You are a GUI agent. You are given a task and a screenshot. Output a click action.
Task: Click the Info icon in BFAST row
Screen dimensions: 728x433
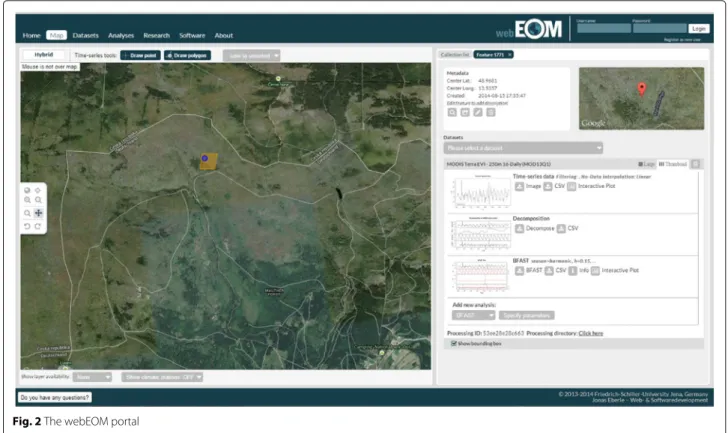click(x=572, y=271)
